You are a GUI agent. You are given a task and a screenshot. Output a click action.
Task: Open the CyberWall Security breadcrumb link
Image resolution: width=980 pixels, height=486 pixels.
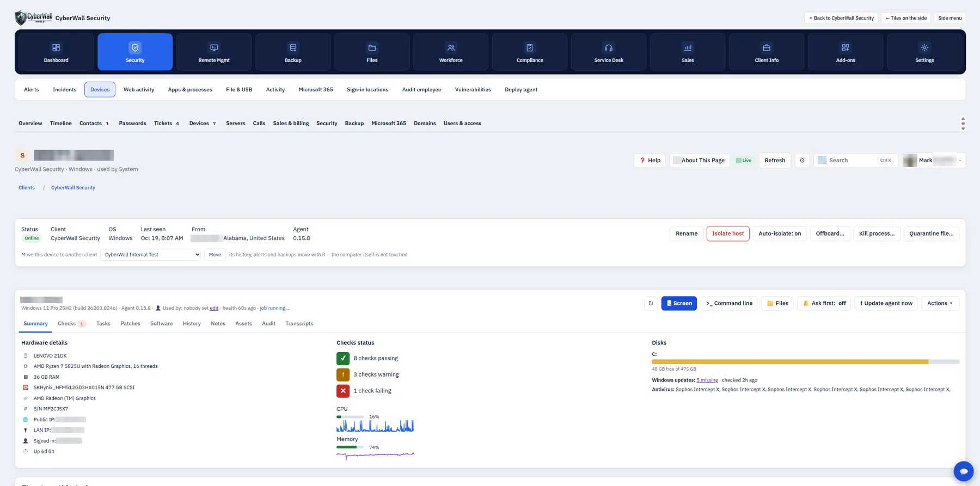point(73,188)
